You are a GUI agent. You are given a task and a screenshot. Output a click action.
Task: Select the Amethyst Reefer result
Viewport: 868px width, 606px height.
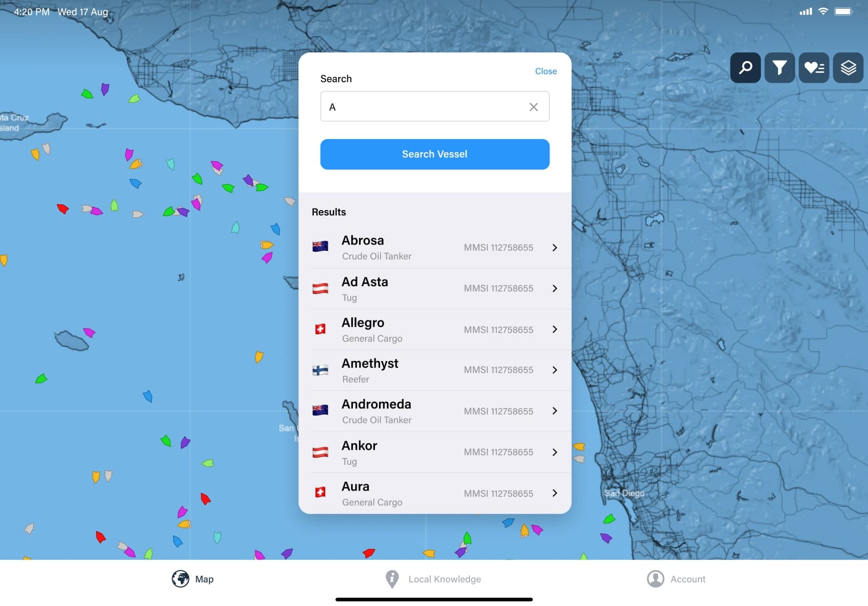435,370
